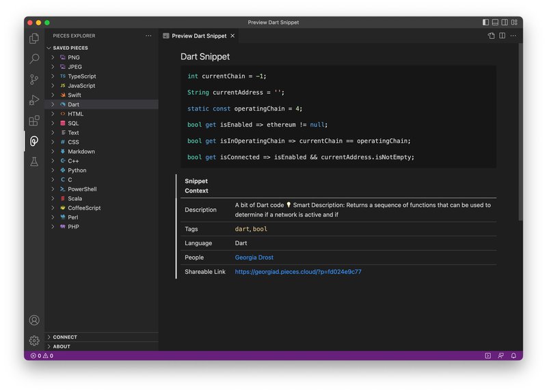Viewport: 547px width, 392px height.
Task: Open editor More Actions ellipsis
Action: 513,36
